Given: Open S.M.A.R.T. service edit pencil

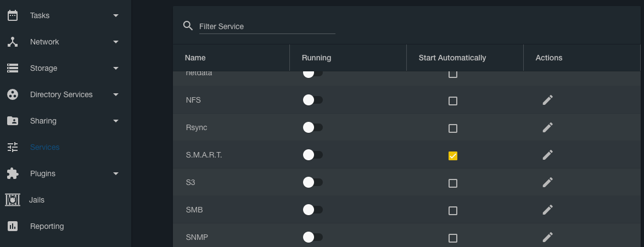Looking at the screenshot, I should [x=547, y=155].
